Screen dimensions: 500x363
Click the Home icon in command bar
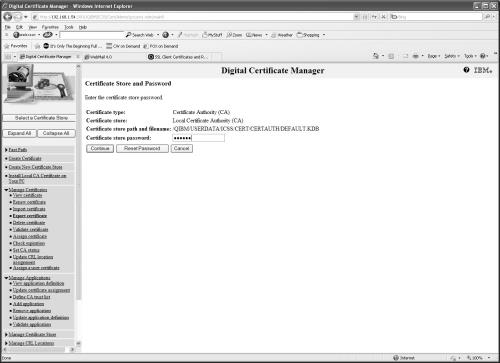coord(376,56)
